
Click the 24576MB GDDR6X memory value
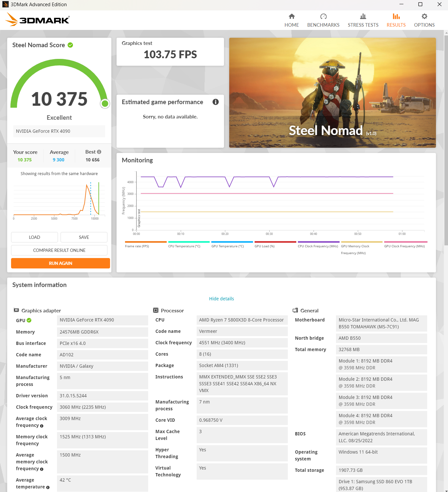click(x=103, y=332)
